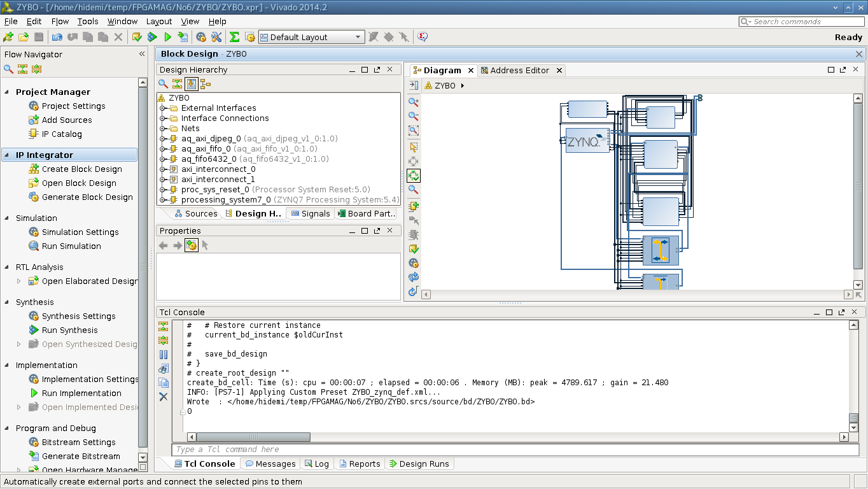Click the Generate Bitstream toolbar icon
The image size is (868, 489).
[183, 37]
